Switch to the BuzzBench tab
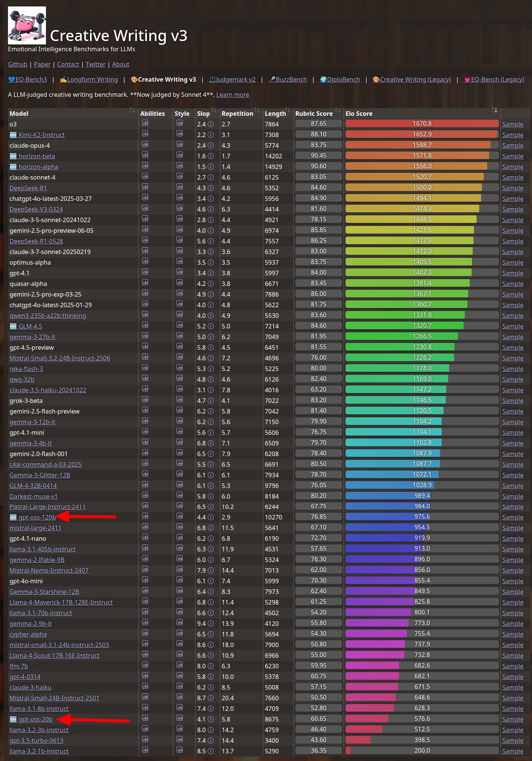Image resolution: width=532 pixels, height=761 pixels. coord(287,79)
